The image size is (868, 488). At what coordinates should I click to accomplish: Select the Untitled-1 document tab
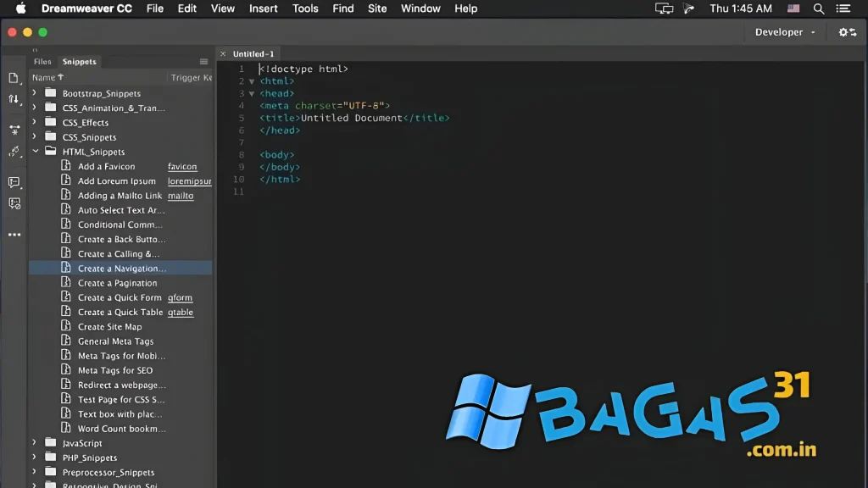(253, 53)
